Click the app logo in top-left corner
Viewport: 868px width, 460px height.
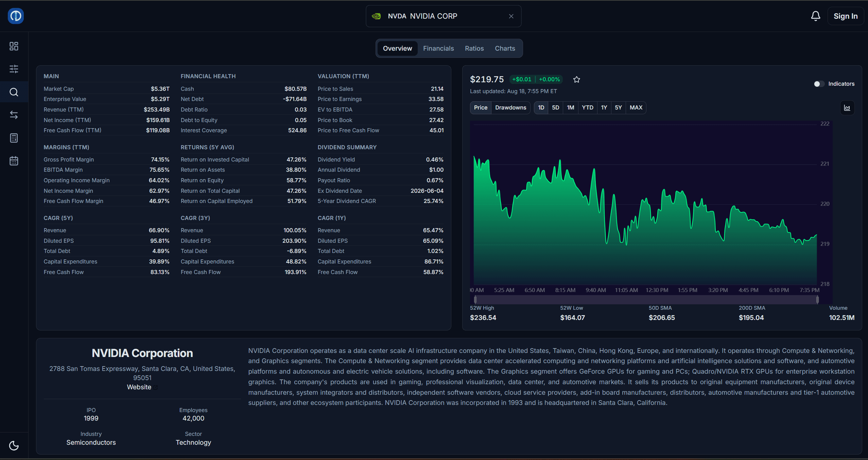(16, 16)
